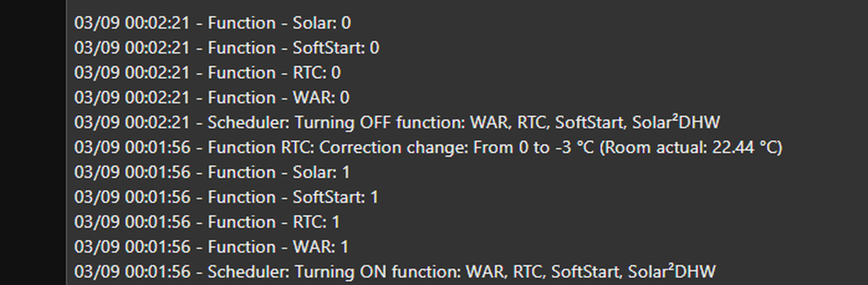Screen dimensions: 868x285
Task: Click "Solar²DHW" in the Turning ON line
Action: 672,272
